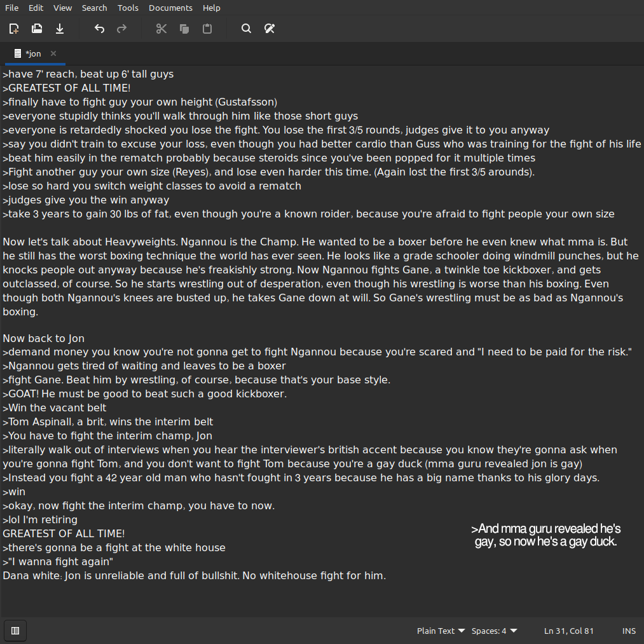Create a new document from toolbar
Screen dimensions: 644x644
[14, 29]
